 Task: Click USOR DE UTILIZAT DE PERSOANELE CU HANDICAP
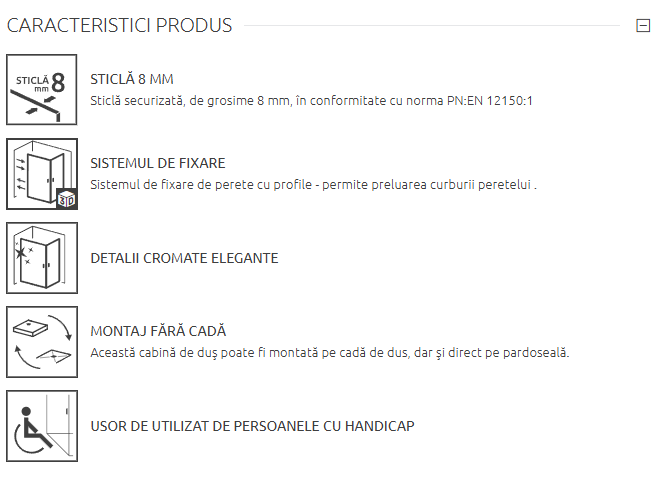pos(252,426)
